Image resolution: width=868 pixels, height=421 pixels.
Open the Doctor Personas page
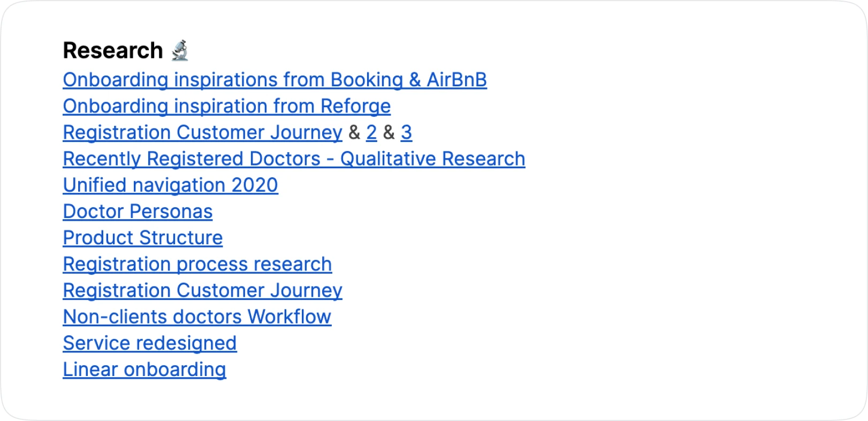tap(138, 211)
